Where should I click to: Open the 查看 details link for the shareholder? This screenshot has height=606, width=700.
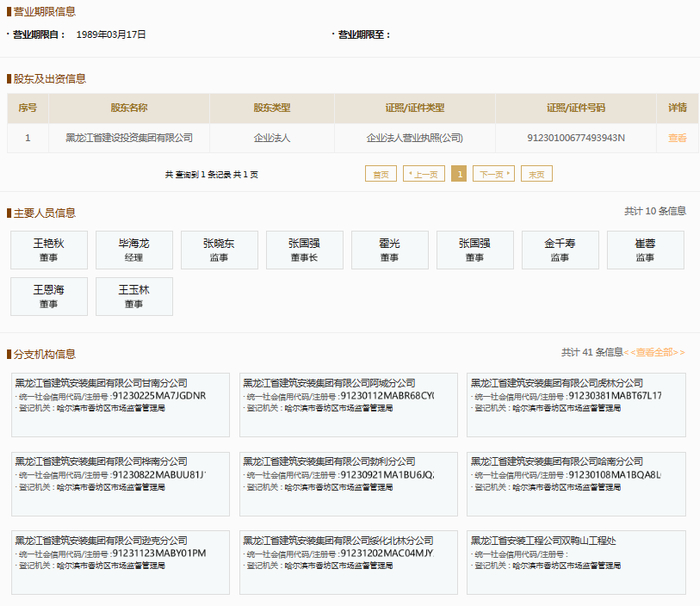tap(677, 138)
